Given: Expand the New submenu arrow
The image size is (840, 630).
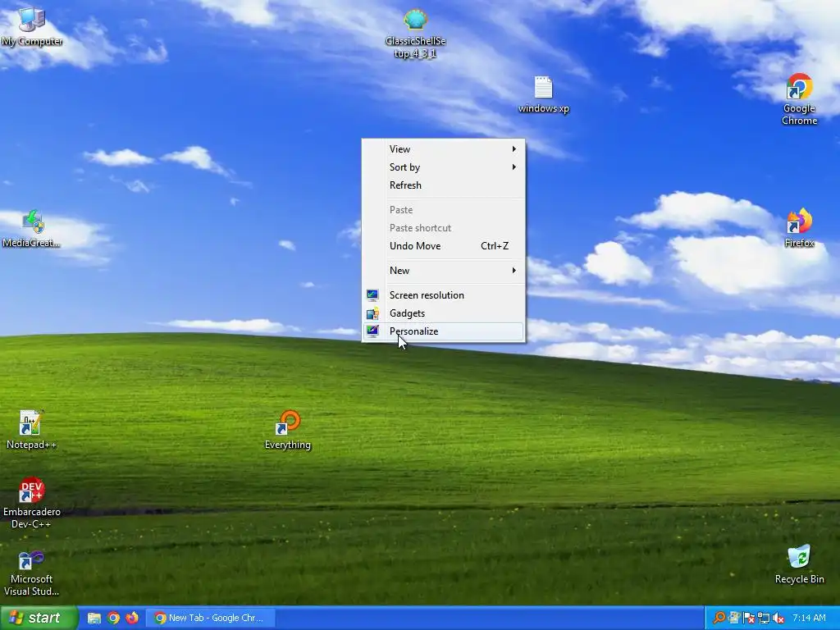Looking at the screenshot, I should point(514,271).
